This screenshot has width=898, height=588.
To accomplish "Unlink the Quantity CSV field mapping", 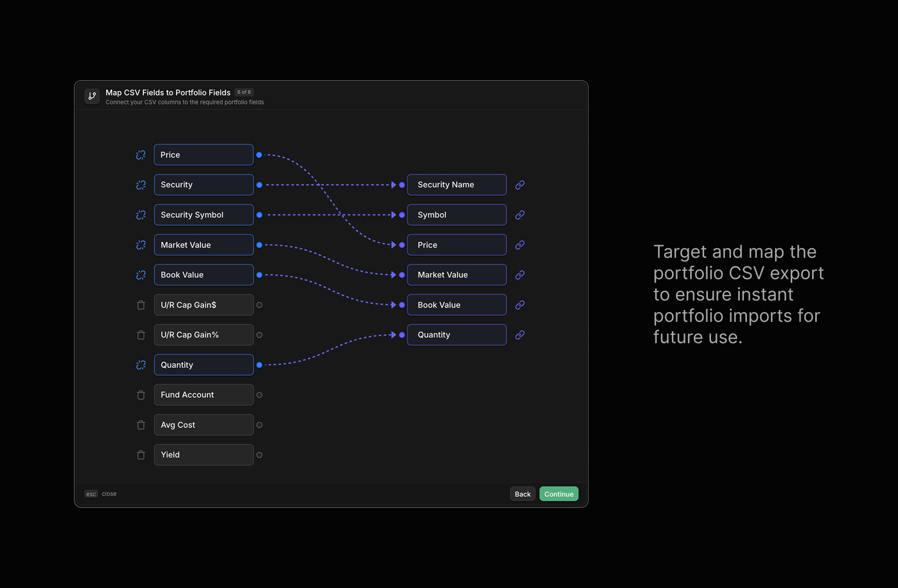I will pos(141,365).
